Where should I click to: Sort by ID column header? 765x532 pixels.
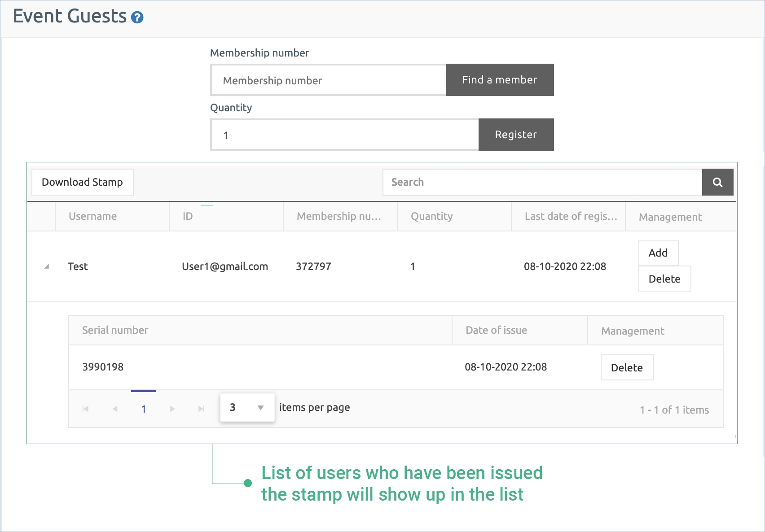point(226,216)
